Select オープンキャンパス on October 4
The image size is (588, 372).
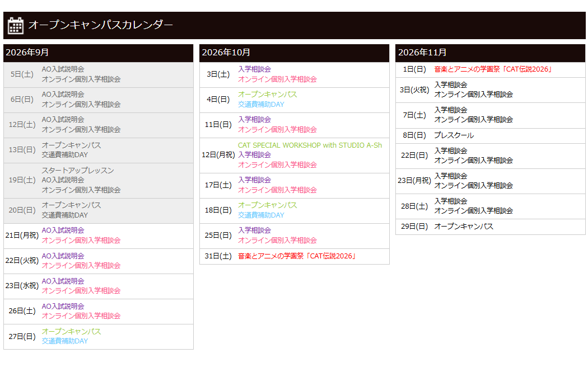pyautogui.click(x=267, y=95)
